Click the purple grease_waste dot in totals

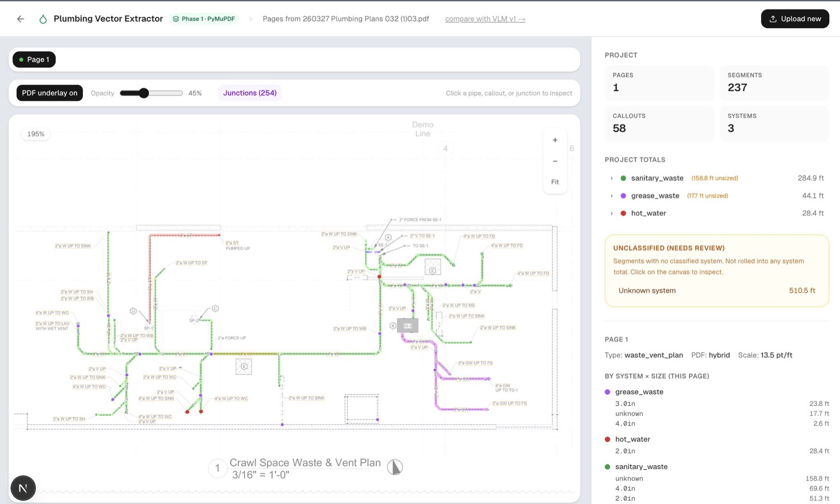[623, 196]
